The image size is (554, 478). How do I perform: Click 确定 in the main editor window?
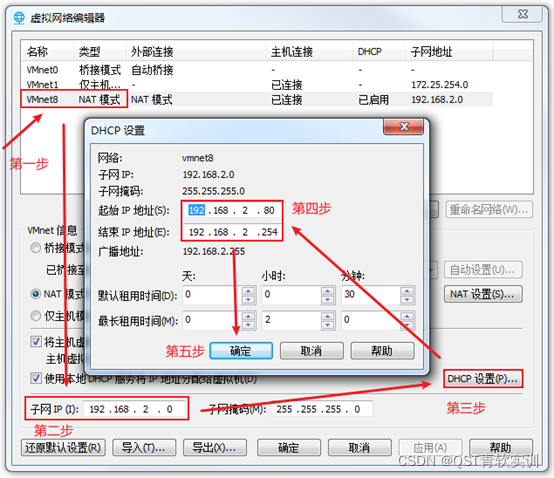point(289,448)
